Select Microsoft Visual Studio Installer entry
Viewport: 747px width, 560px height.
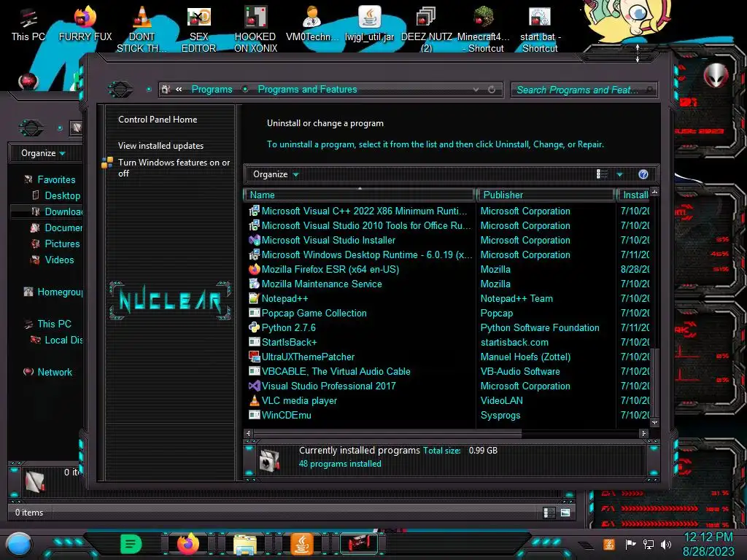coord(328,240)
